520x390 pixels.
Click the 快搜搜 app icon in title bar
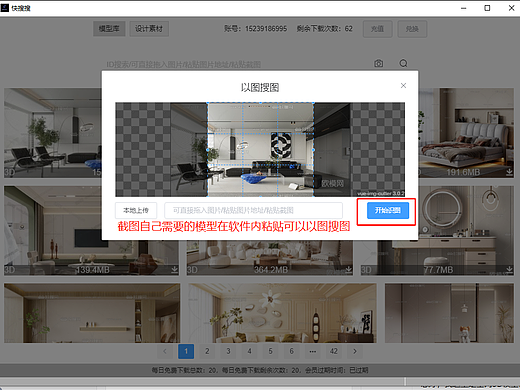point(5,8)
